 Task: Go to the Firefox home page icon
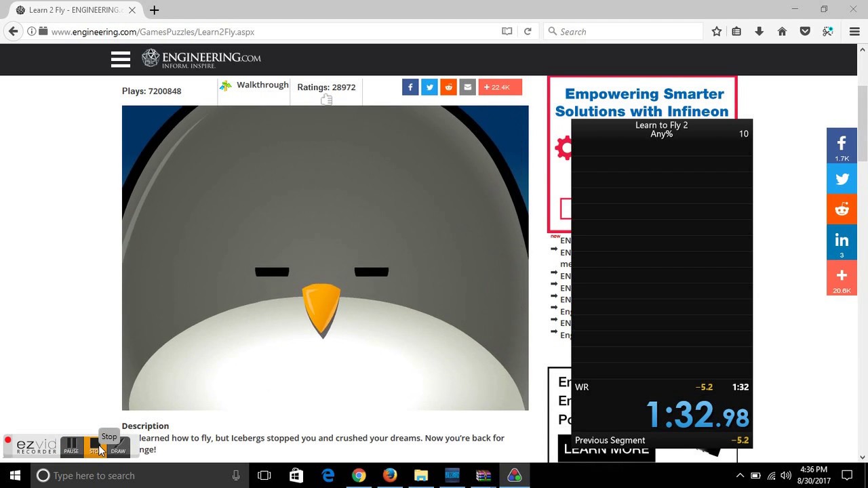(x=782, y=31)
